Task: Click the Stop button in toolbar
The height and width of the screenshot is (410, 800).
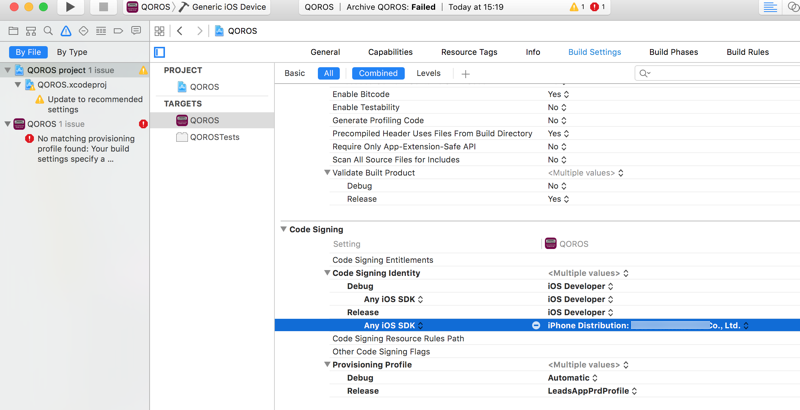Action: 103,7
